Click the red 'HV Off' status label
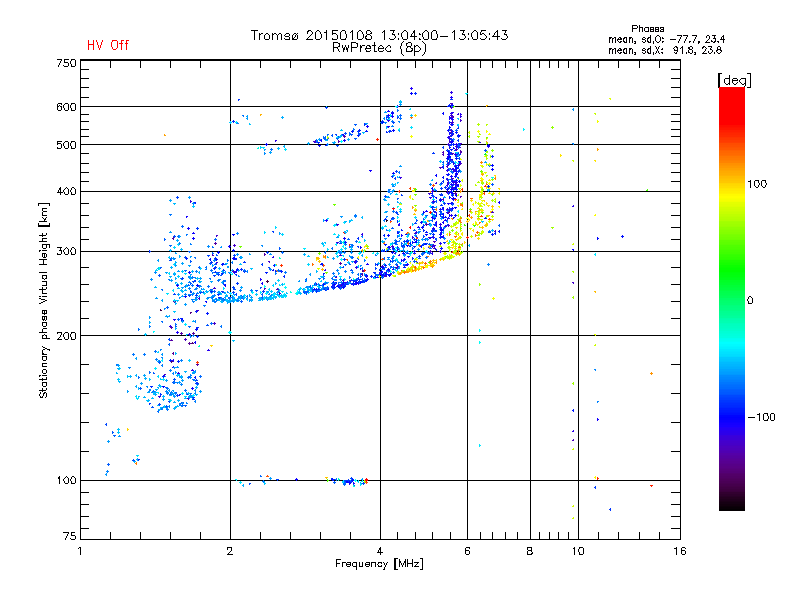 pyautogui.click(x=108, y=45)
